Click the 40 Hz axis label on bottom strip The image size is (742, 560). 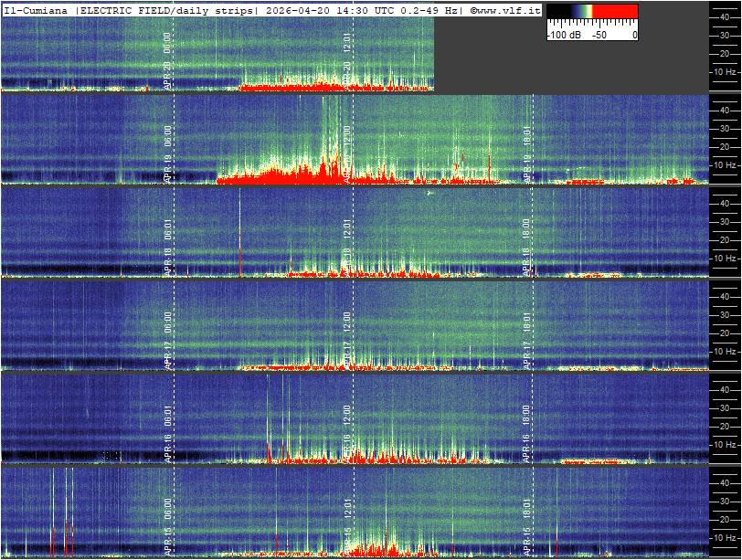tap(725, 481)
